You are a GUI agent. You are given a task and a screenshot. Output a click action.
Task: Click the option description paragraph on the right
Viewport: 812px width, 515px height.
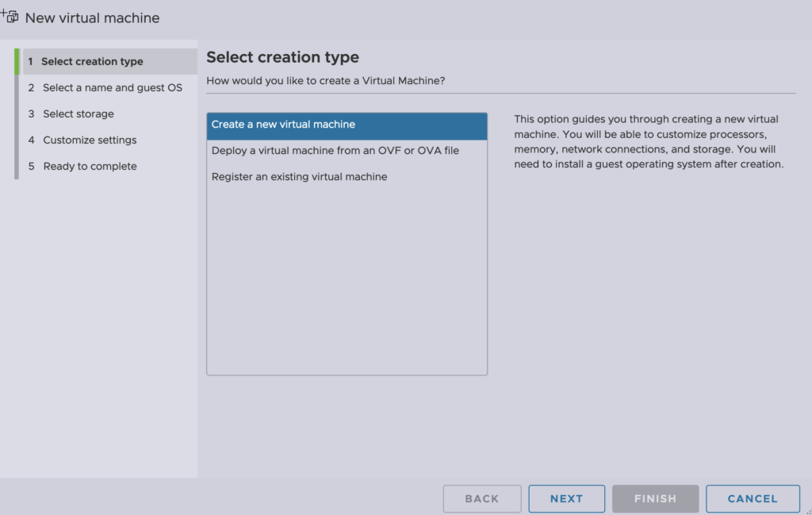pyautogui.click(x=649, y=142)
